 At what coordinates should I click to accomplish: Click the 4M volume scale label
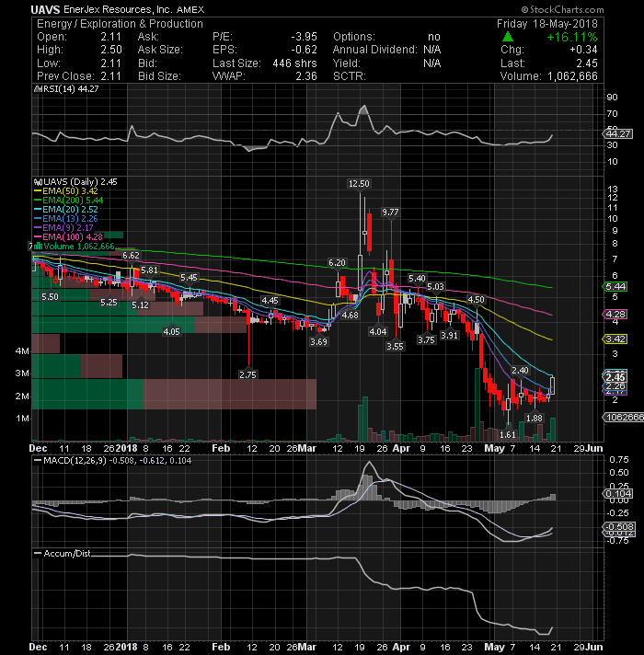(x=22, y=351)
